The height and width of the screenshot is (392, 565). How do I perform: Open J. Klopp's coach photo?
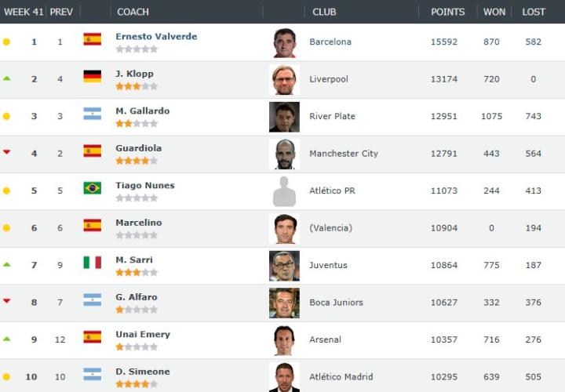click(284, 80)
